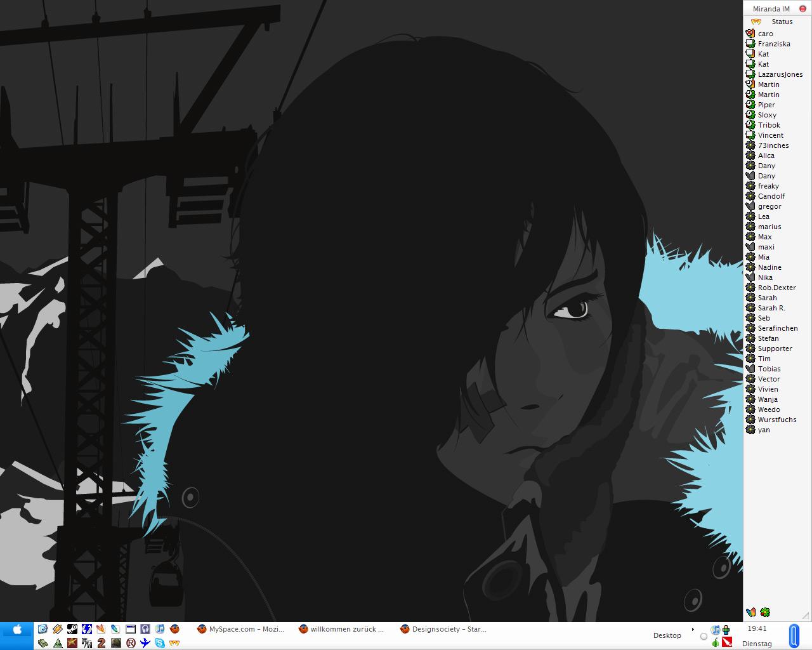812x650 pixels.
Task: Open the tank game shortcut icon
Action: pos(43,643)
